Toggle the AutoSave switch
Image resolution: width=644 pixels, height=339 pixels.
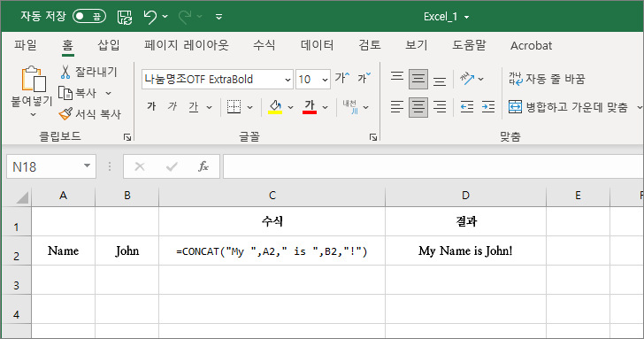pyautogui.click(x=89, y=17)
